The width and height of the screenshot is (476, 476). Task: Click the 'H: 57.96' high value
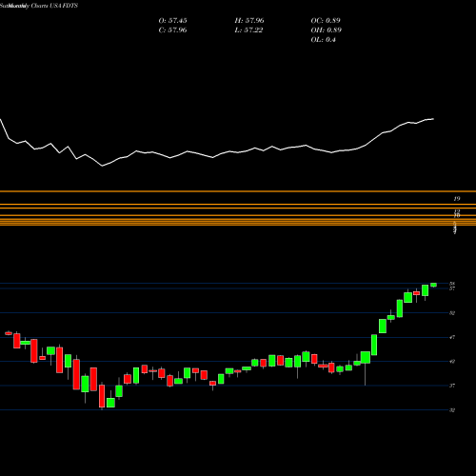coord(249,21)
